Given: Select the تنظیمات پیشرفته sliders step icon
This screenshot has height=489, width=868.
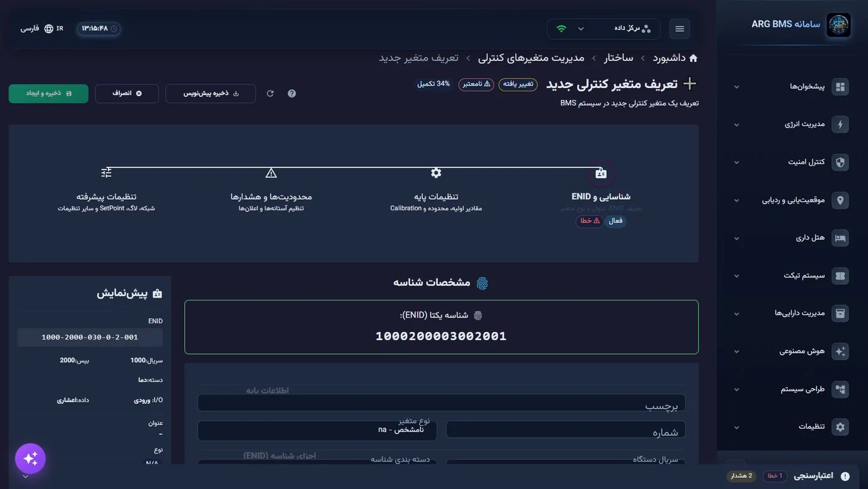Looking at the screenshot, I should (x=106, y=173).
